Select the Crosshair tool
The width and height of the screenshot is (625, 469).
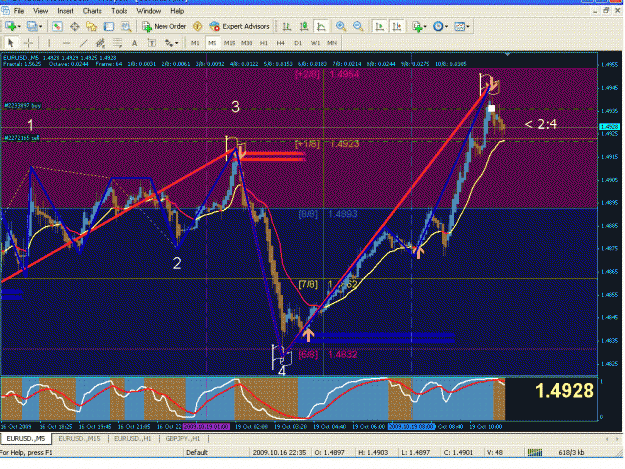coord(28,43)
